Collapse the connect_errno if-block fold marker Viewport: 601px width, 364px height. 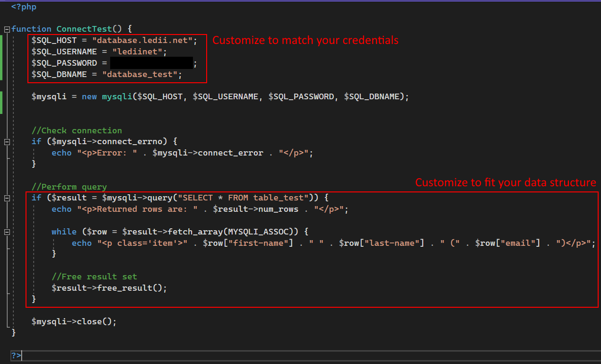coord(7,142)
